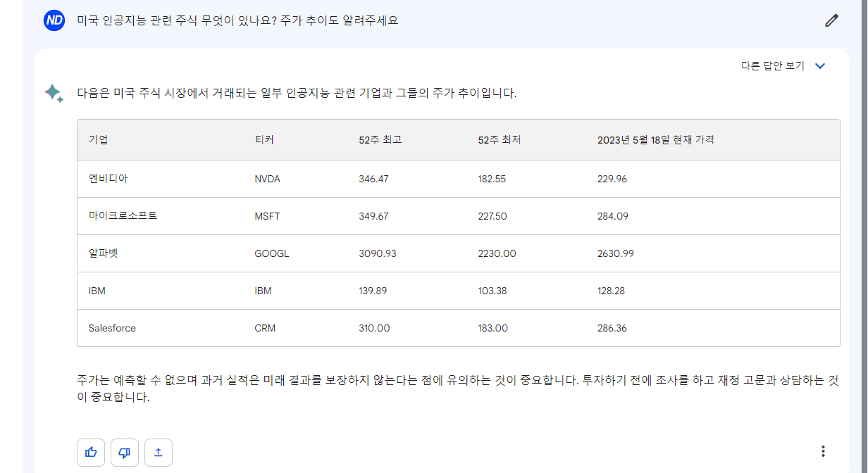The image size is (868, 473).
Task: Click the 52주 최저 column header
Action: click(x=500, y=140)
